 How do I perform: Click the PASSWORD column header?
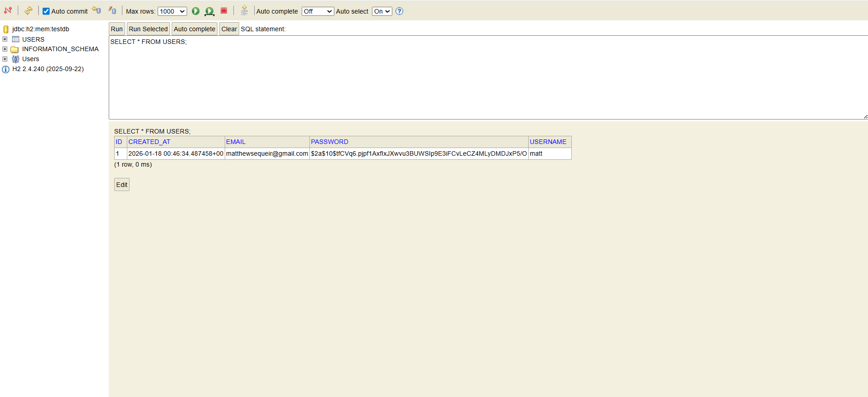[329, 142]
